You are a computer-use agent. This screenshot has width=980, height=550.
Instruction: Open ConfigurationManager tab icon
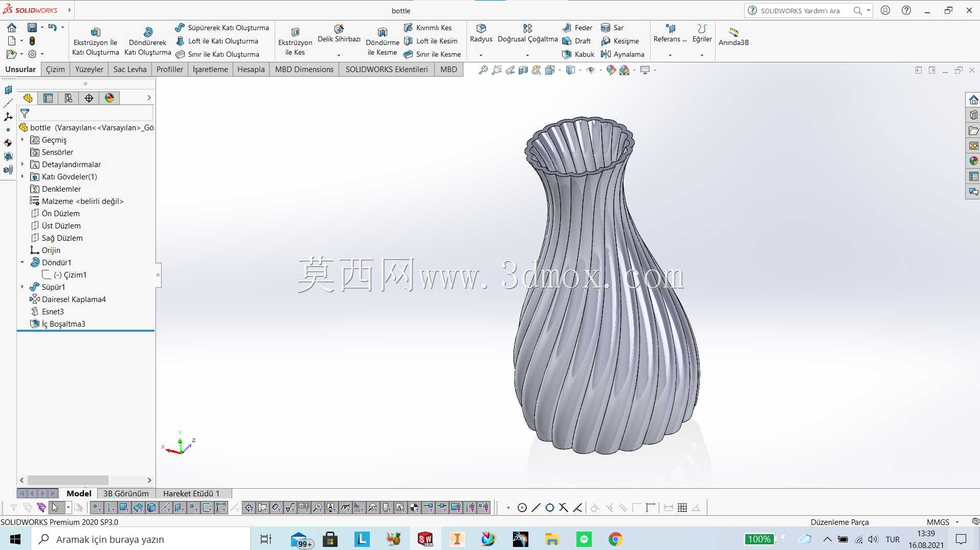[x=69, y=98]
